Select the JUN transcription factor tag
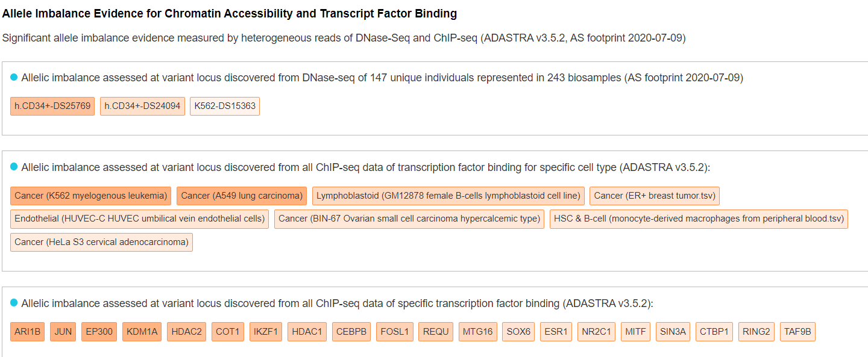This screenshot has height=357, width=868. [x=63, y=332]
